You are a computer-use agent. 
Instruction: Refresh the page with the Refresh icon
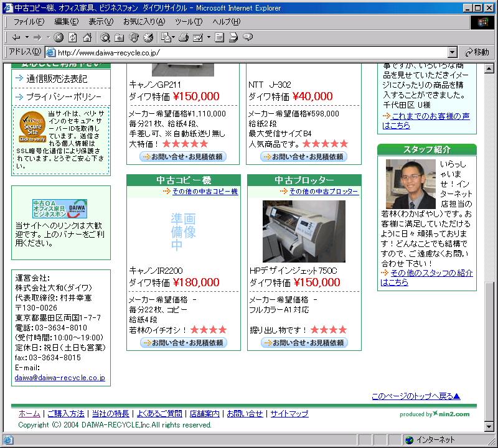[x=73, y=37]
